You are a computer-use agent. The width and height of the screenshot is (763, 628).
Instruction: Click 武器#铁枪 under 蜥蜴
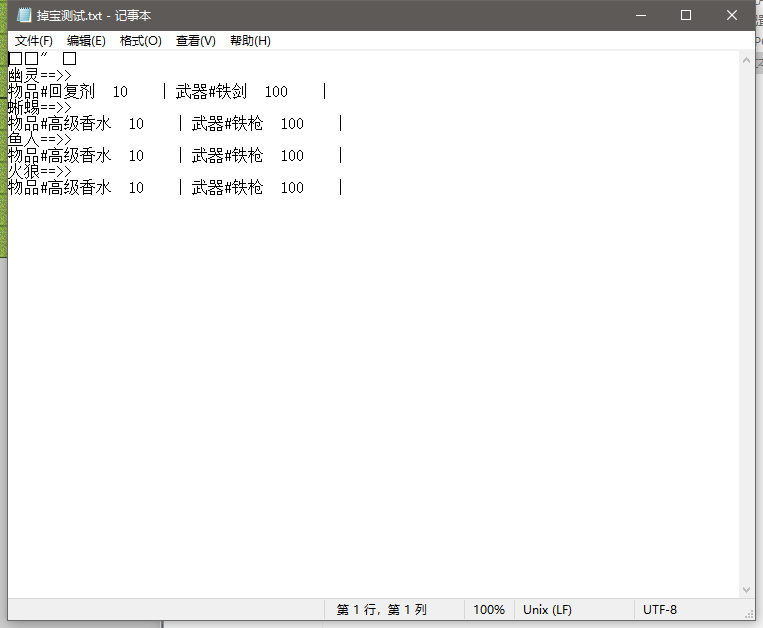[227, 124]
